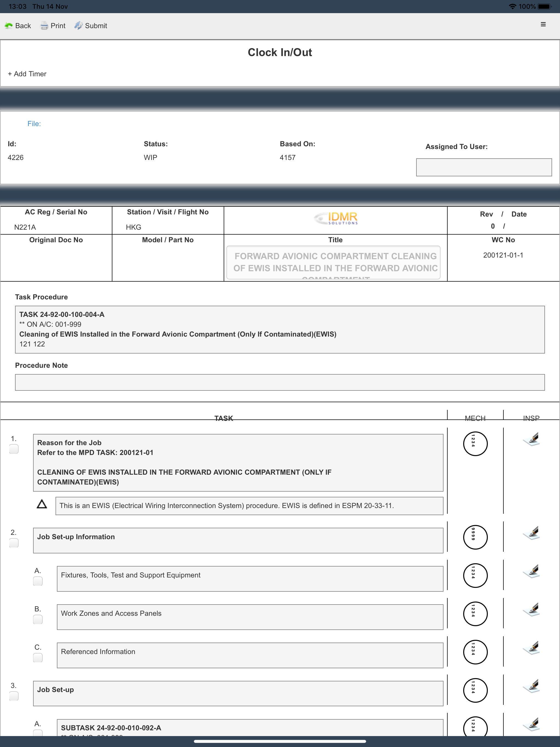Click INSP sign pen for Job Set-up step 3

pyautogui.click(x=531, y=686)
